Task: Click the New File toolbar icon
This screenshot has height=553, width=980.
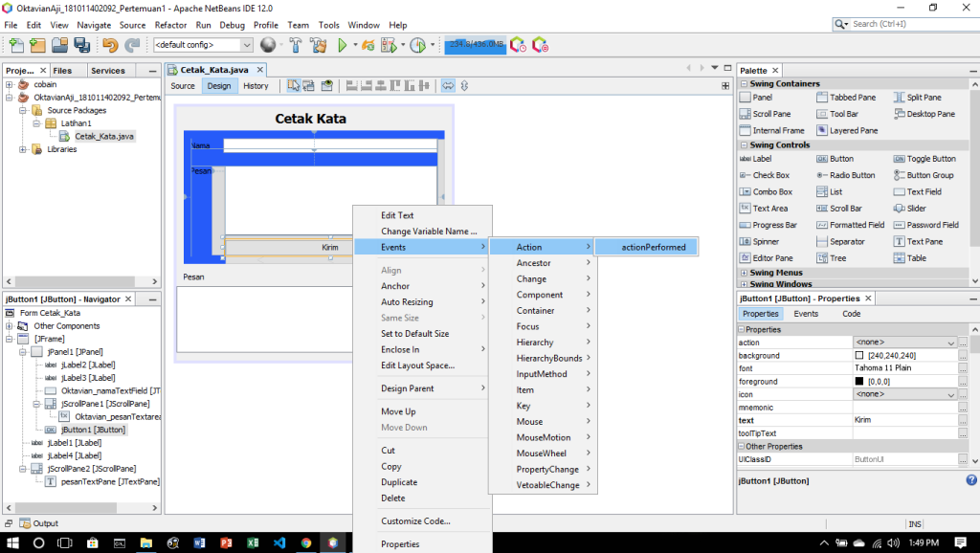Action: click(16, 45)
